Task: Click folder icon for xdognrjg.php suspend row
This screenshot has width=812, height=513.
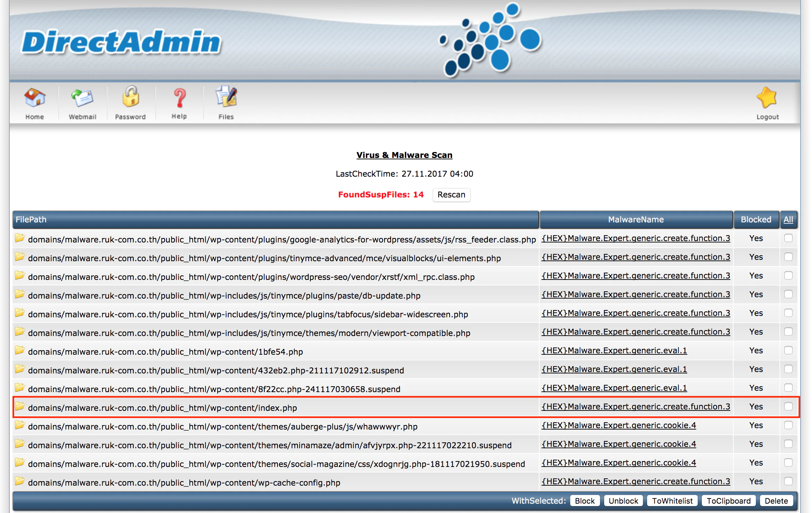Action: coord(20,463)
